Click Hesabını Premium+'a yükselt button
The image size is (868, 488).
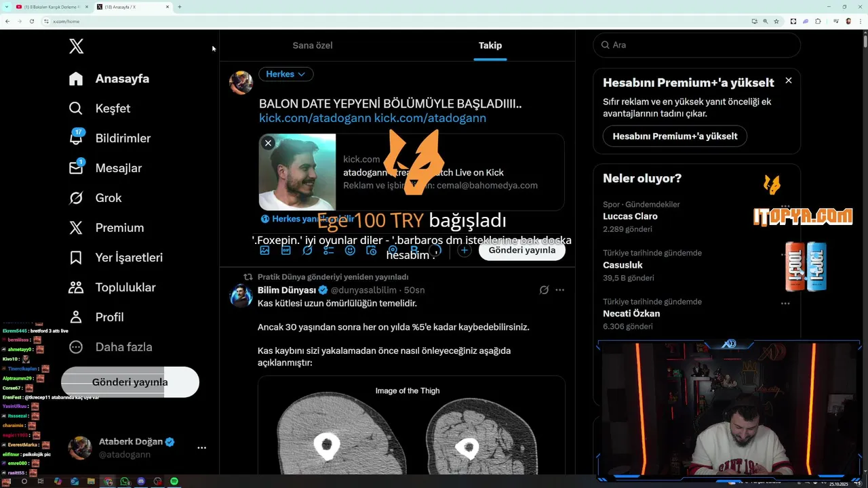click(x=675, y=136)
